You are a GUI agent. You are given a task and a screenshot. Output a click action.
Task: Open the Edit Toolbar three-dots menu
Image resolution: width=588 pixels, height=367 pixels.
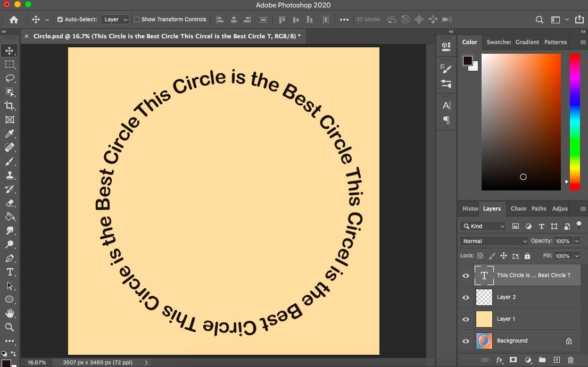click(x=10, y=341)
